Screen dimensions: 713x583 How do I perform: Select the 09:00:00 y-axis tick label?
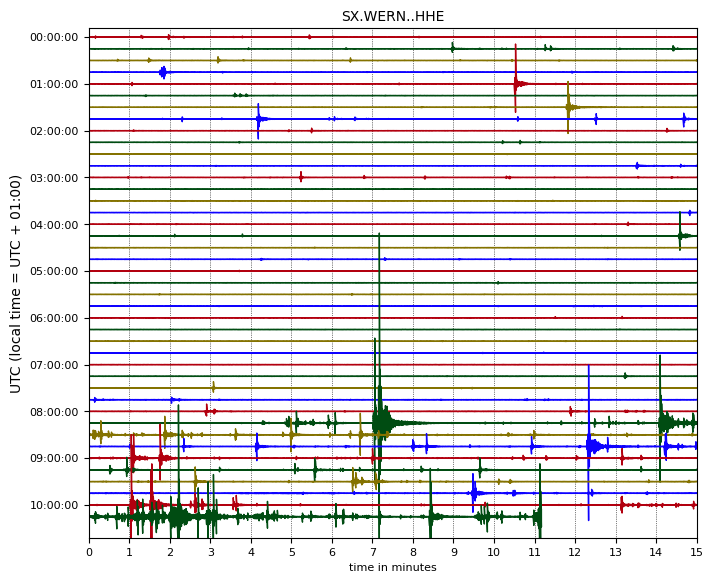54,458
